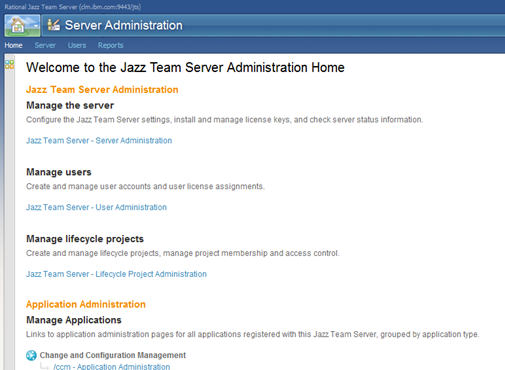Click Change and Configuration Management label
This screenshot has width=505, height=370.
pyautogui.click(x=113, y=355)
